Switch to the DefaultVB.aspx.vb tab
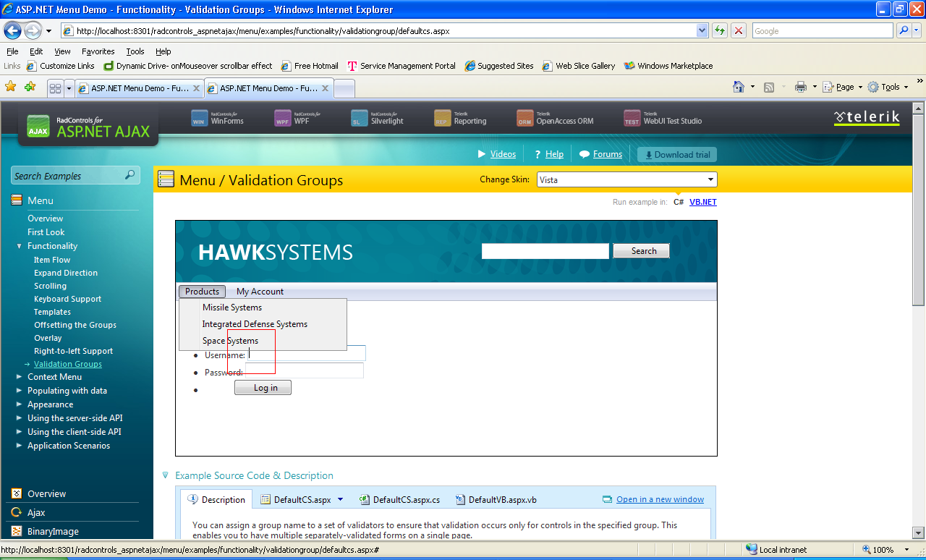 (496, 500)
